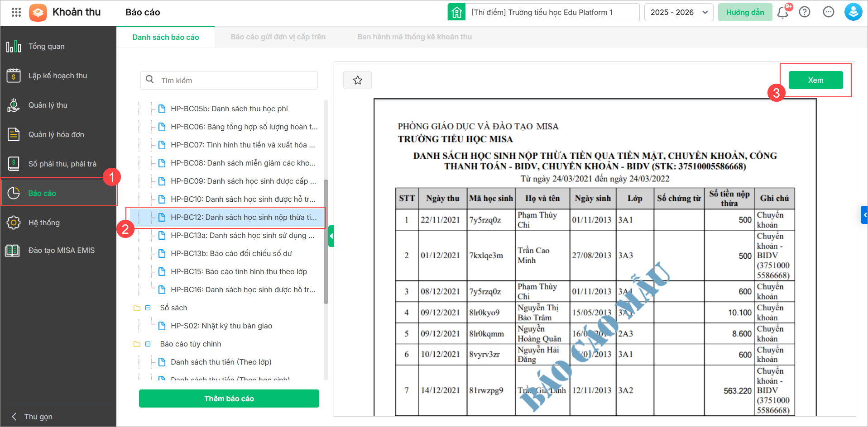Open Quản lý hóa đơn menu item
The height and width of the screenshot is (427, 868).
[58, 134]
